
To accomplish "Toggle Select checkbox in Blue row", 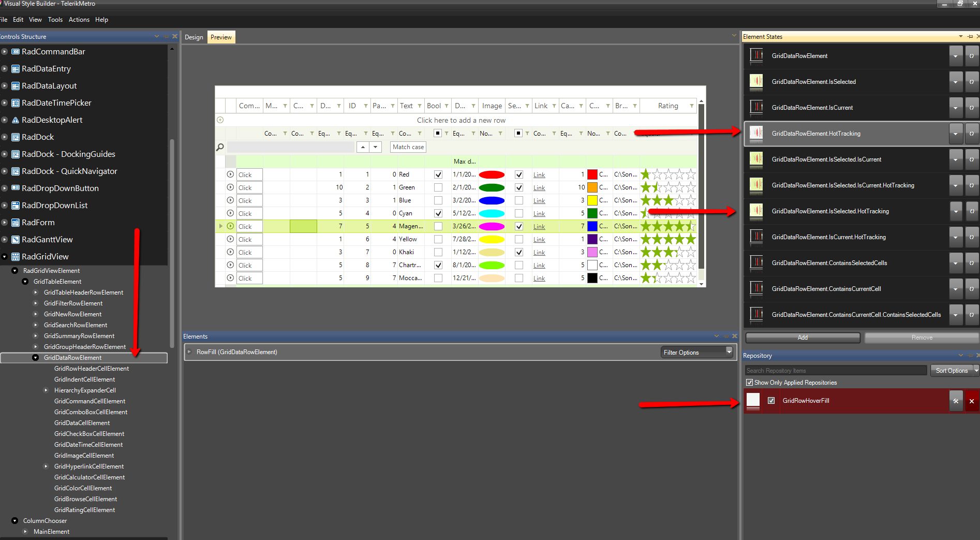I will coord(519,200).
